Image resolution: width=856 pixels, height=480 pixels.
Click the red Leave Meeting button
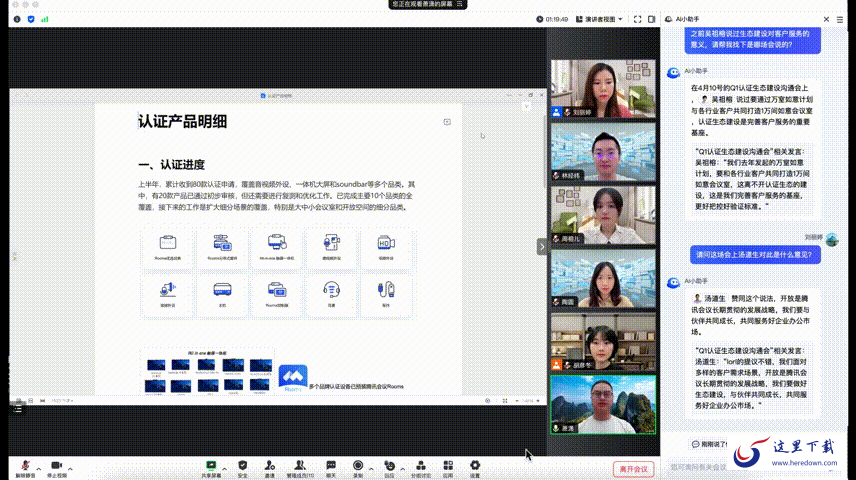tap(633, 468)
